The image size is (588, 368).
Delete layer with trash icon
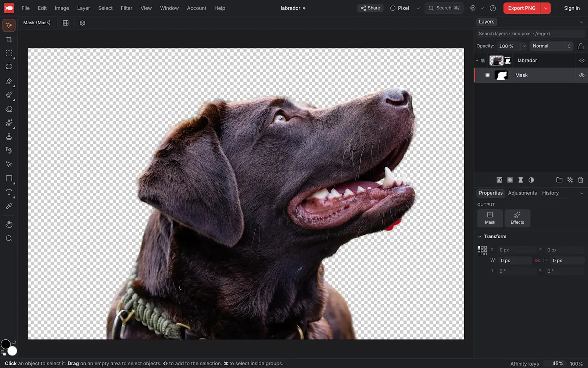click(x=581, y=180)
